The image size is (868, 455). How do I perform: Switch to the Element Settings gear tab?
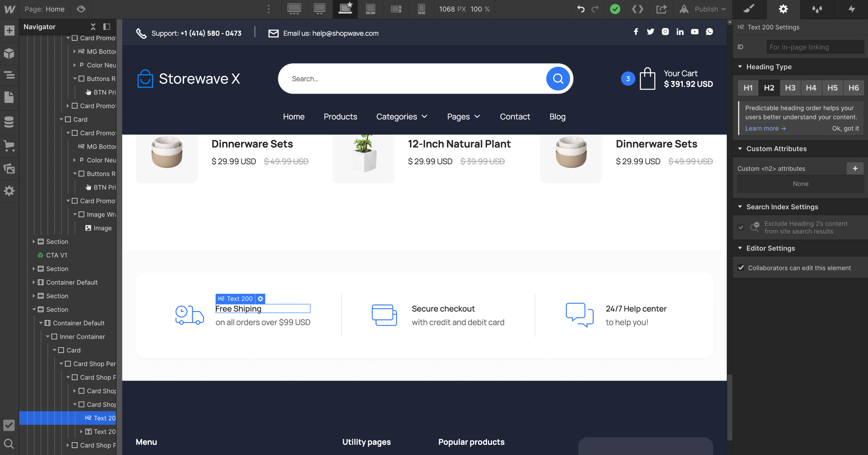pos(783,9)
